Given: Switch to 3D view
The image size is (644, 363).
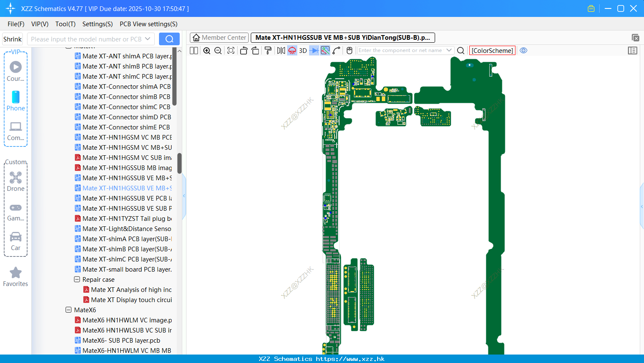Looking at the screenshot, I should coord(303,50).
